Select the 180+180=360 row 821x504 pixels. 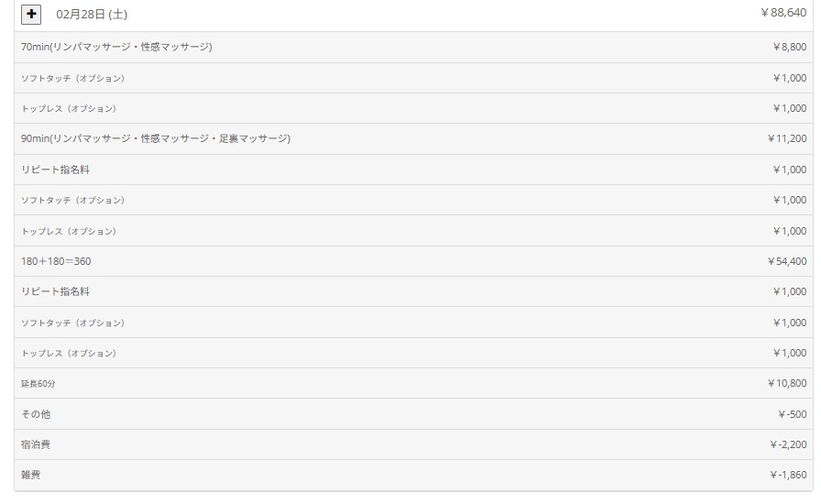[56, 261]
